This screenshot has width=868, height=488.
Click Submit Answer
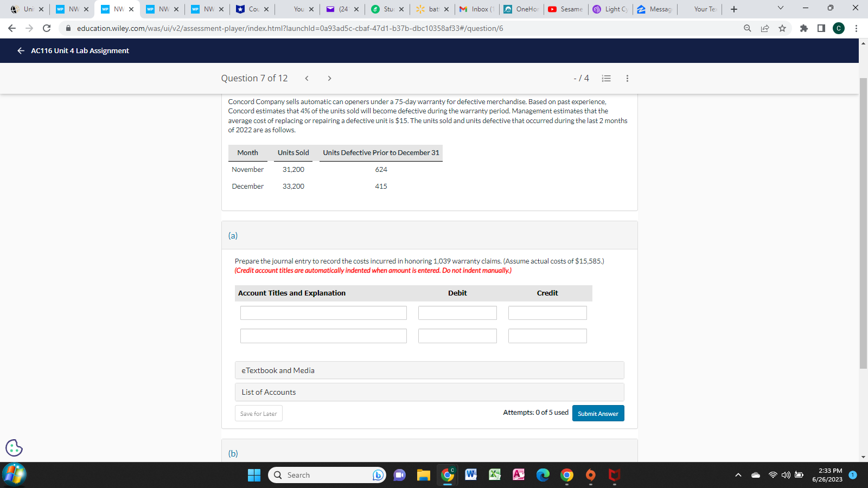598,413
